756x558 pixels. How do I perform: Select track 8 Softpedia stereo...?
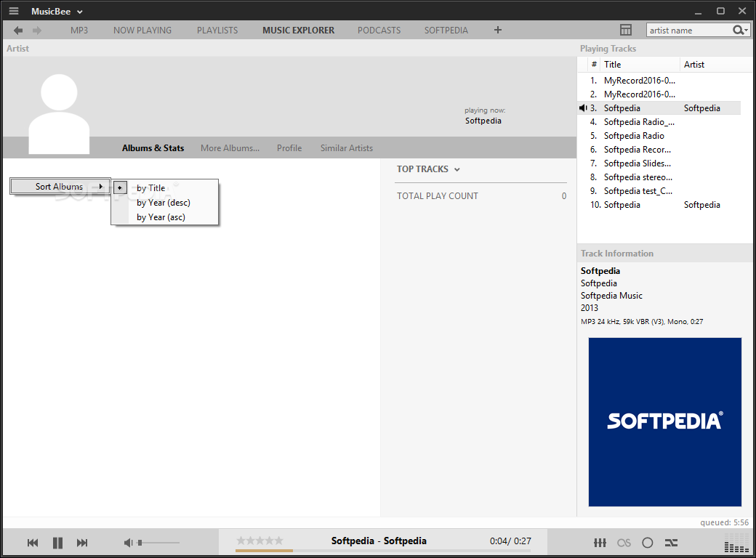[x=659, y=177]
